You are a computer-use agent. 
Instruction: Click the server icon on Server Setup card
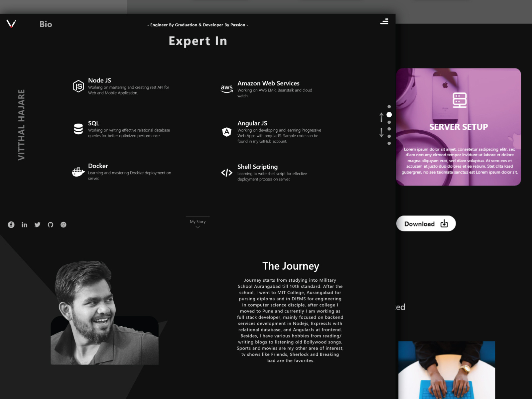tap(460, 100)
